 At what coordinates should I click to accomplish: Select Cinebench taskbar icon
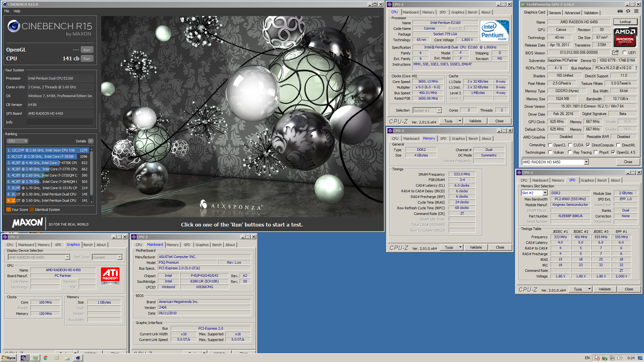78,358
